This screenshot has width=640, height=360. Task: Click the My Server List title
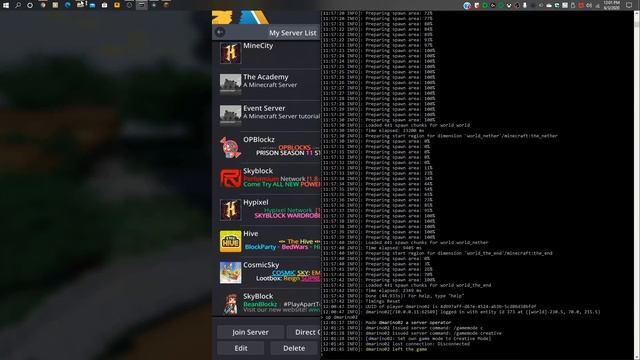coord(292,33)
